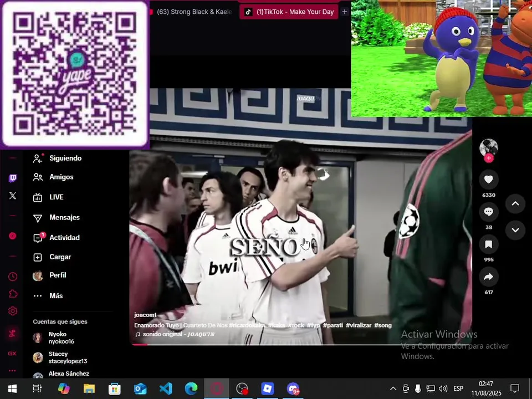
Task: Open the glowing sidebar tool icon above GX
Action: 13,333
